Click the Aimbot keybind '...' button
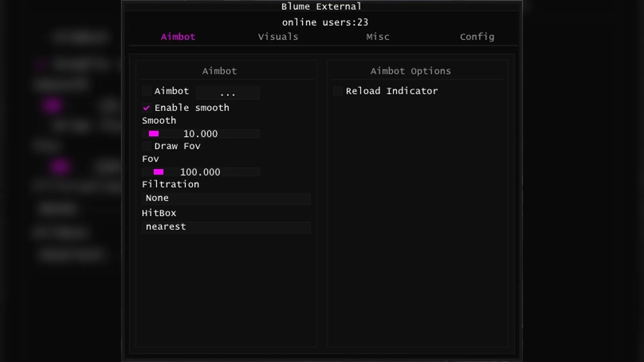Image resolution: width=644 pixels, height=362 pixels. coord(228,93)
